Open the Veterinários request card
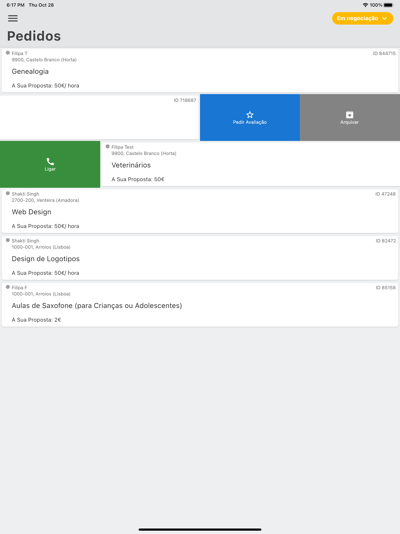This screenshot has width=400, height=534. 251,164
